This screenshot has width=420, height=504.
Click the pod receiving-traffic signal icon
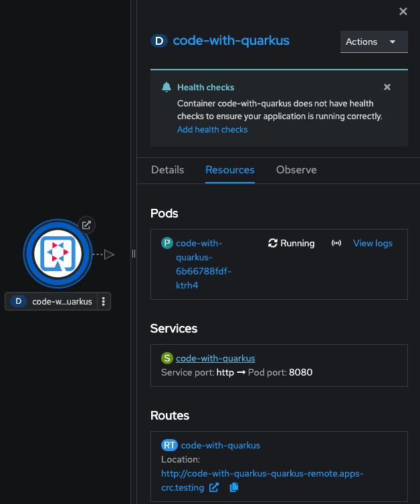tap(336, 243)
